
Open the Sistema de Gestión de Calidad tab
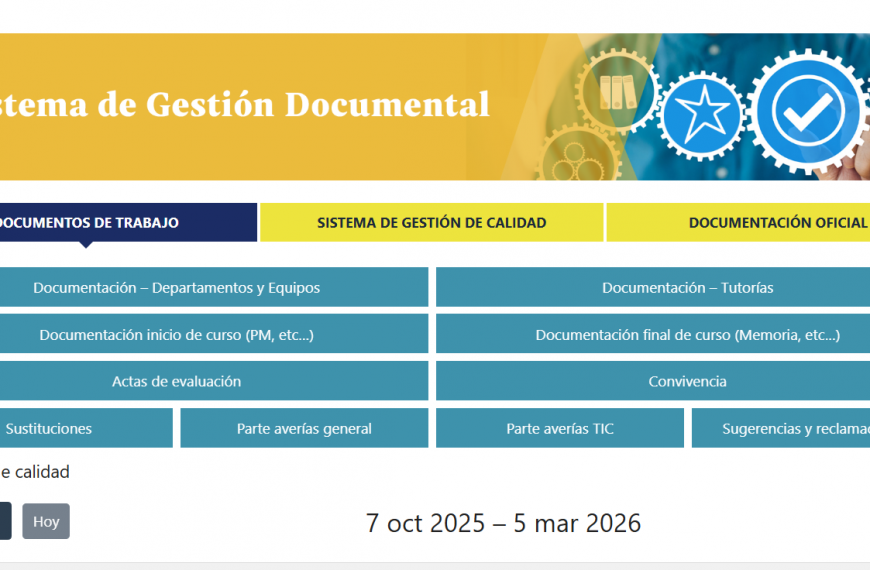pos(431,223)
